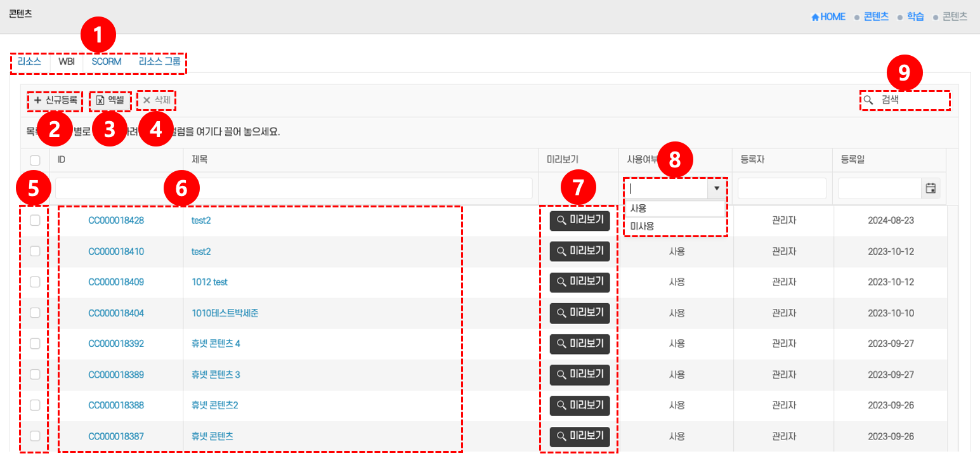Switch to the SCORM tab
This screenshot has height=456, width=980.
click(x=106, y=62)
